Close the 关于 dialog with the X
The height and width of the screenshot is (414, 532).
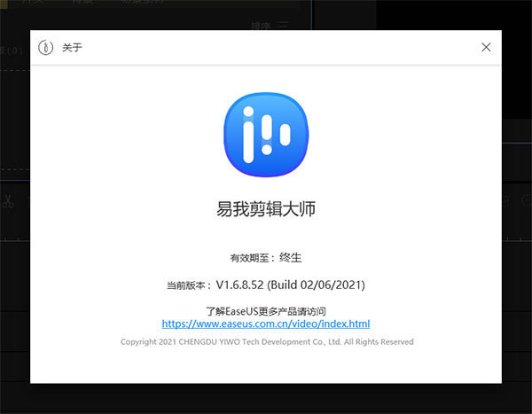tap(486, 47)
